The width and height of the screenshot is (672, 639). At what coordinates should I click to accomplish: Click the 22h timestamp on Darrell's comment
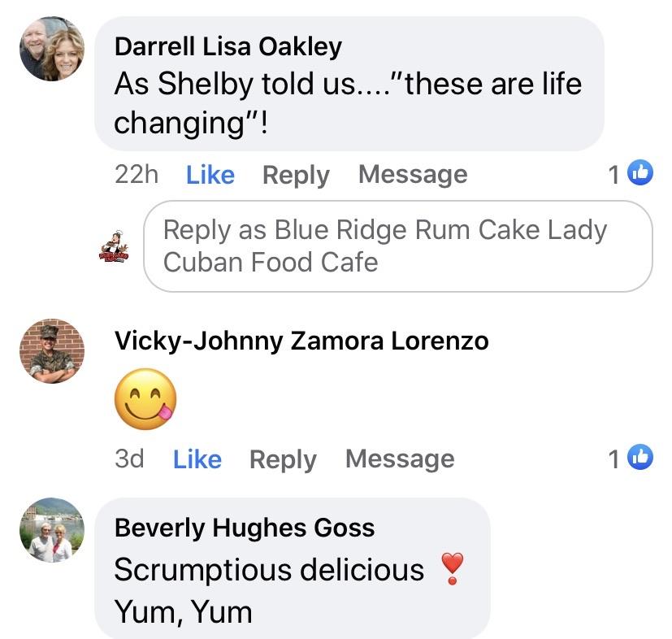tap(137, 175)
